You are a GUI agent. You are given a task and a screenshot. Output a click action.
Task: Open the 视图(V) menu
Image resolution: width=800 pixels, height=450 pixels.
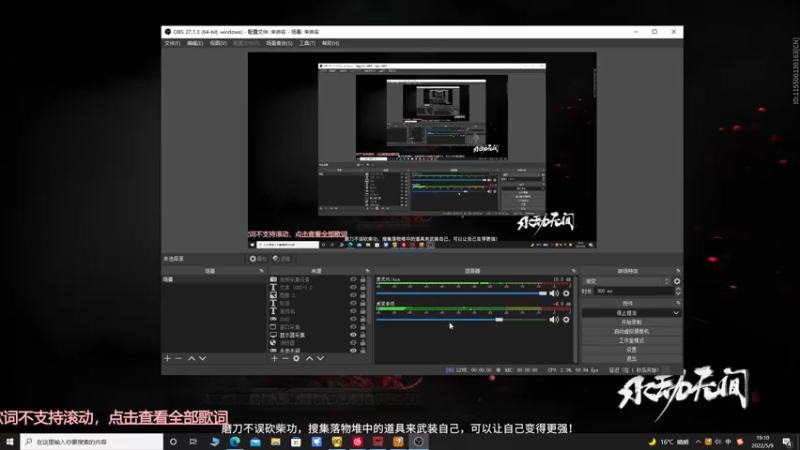click(x=218, y=43)
